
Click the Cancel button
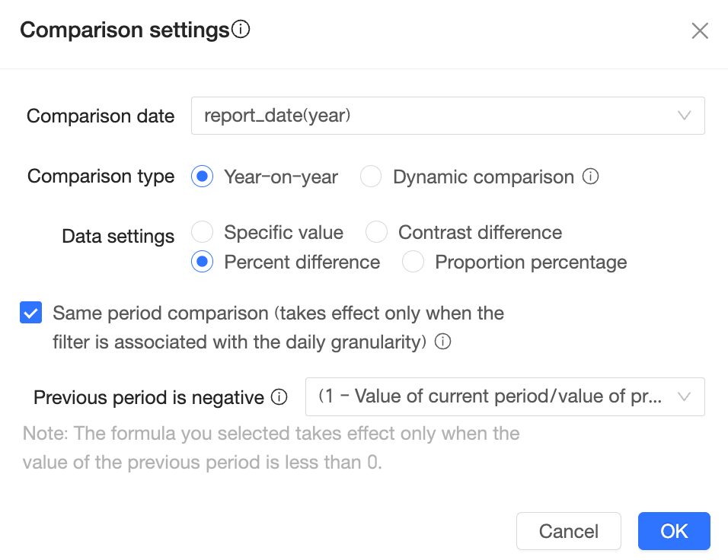pyautogui.click(x=568, y=531)
